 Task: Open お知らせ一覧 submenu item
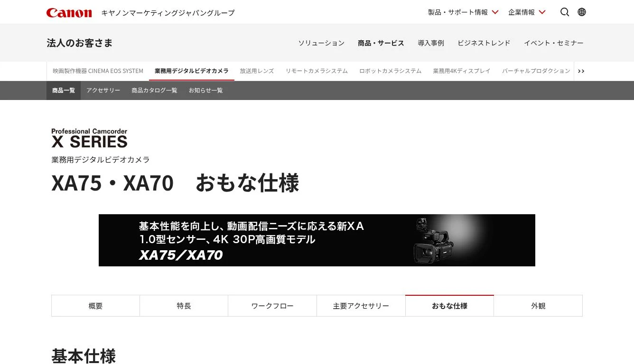[x=205, y=91]
